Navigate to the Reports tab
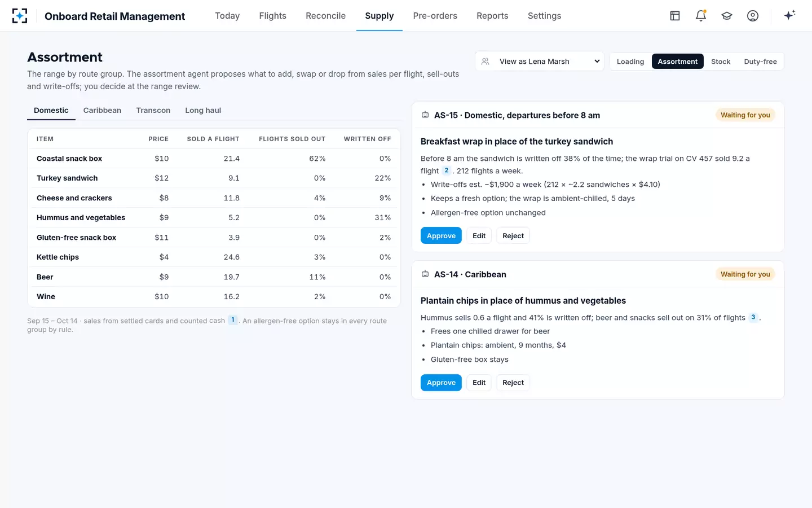 (x=492, y=16)
